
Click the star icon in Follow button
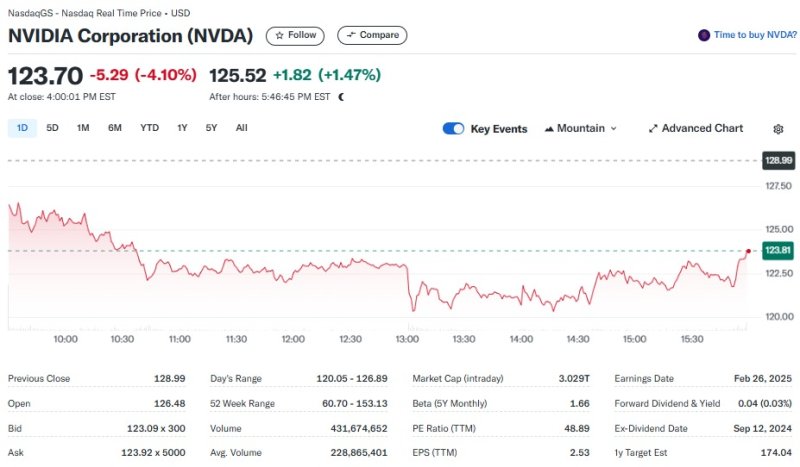[279, 35]
